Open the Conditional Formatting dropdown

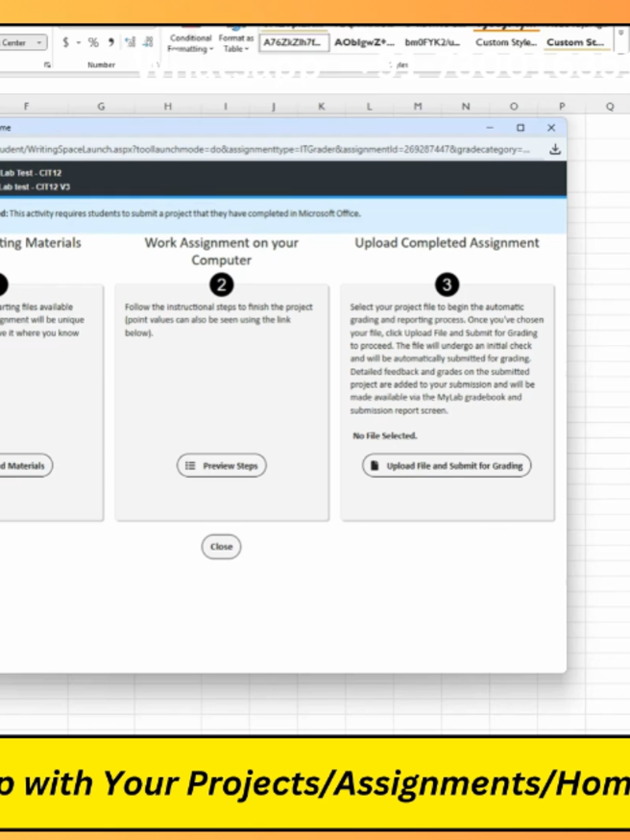coord(190,43)
